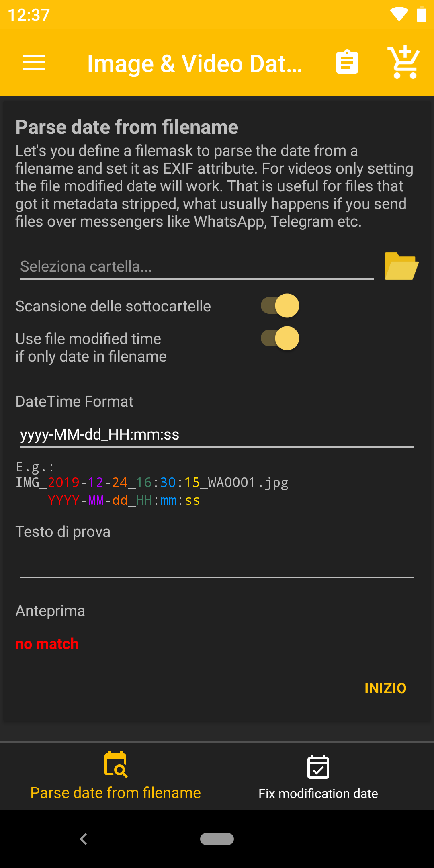Tap the no match preview text
The image size is (434, 868).
click(47, 644)
